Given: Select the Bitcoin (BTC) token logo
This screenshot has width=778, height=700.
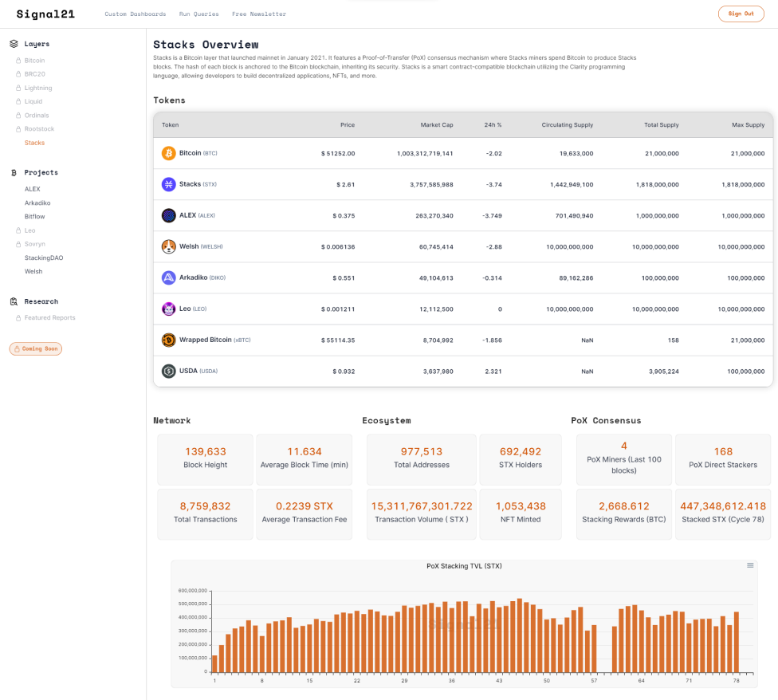Looking at the screenshot, I should point(168,152).
